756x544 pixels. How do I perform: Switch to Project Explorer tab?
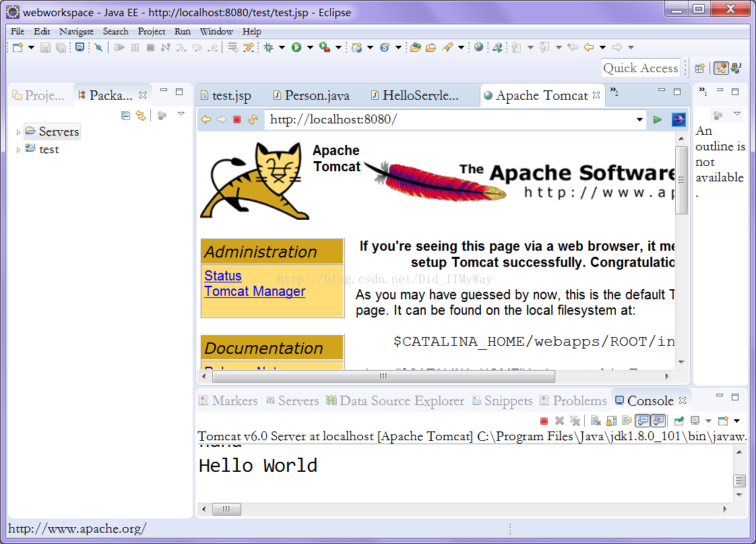pos(38,96)
